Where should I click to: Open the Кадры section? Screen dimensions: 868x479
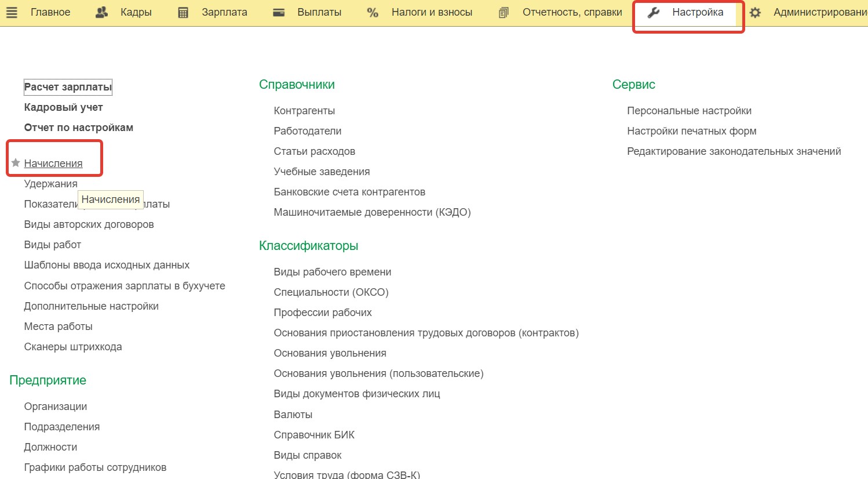[x=136, y=12]
